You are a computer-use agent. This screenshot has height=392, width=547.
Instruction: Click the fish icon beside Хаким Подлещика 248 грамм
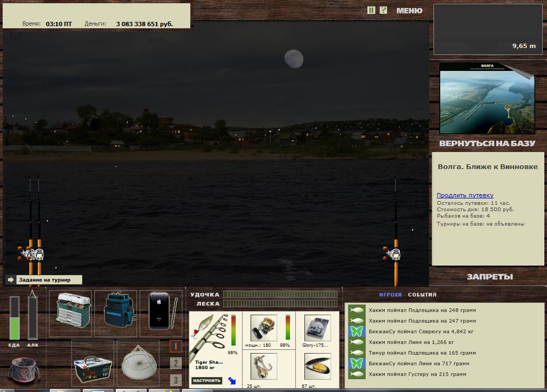click(x=357, y=310)
